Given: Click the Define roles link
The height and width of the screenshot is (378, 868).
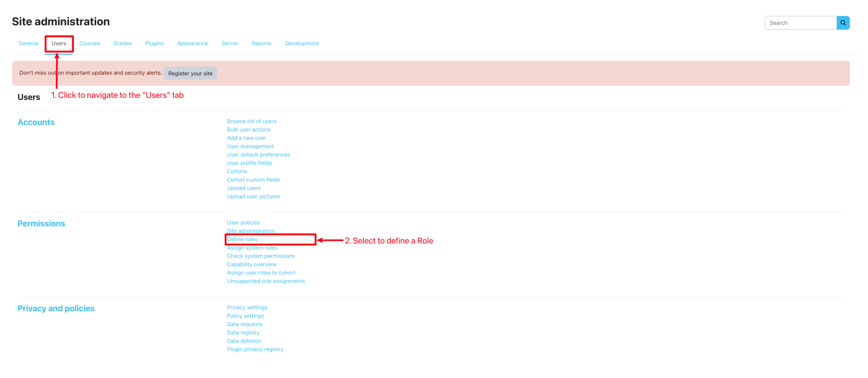Looking at the screenshot, I should coord(242,239).
